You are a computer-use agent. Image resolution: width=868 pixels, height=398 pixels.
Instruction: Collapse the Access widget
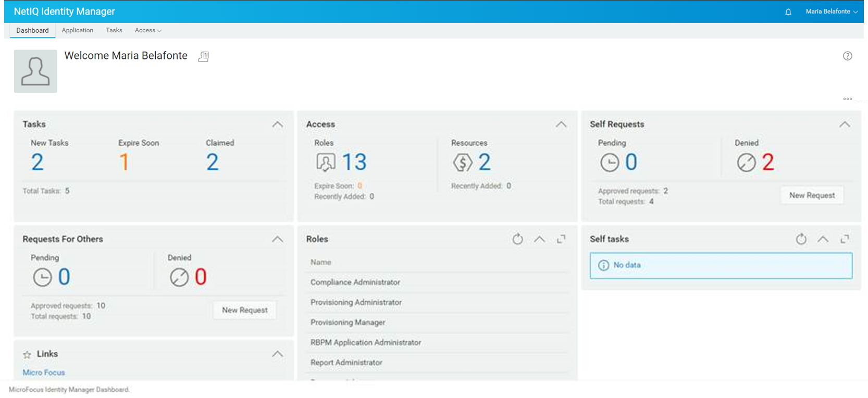point(561,125)
